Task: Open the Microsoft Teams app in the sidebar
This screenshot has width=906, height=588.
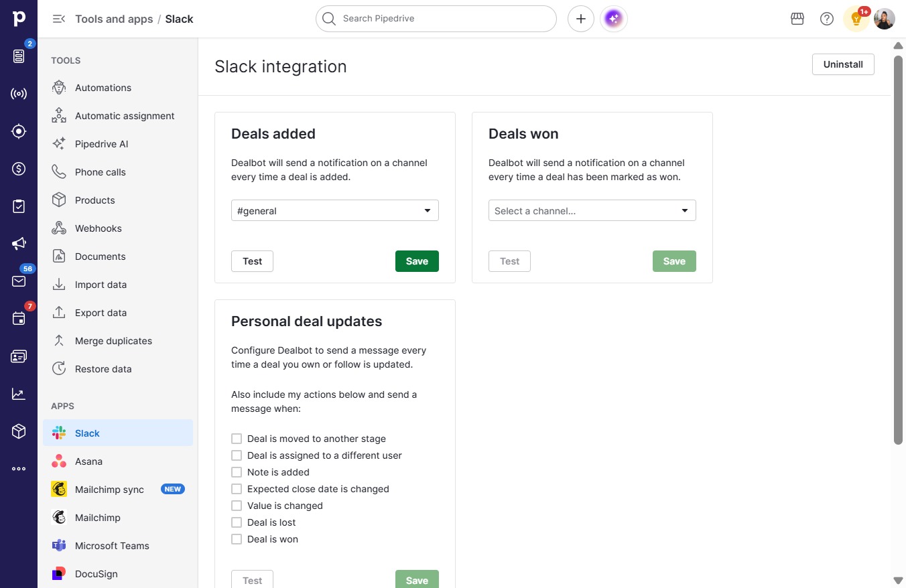Action: (x=118, y=546)
